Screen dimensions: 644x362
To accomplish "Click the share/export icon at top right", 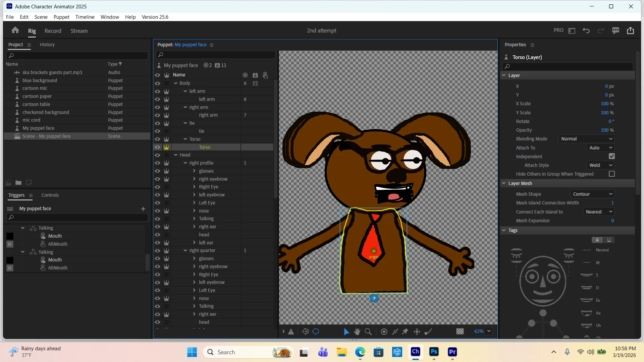I will click(630, 31).
